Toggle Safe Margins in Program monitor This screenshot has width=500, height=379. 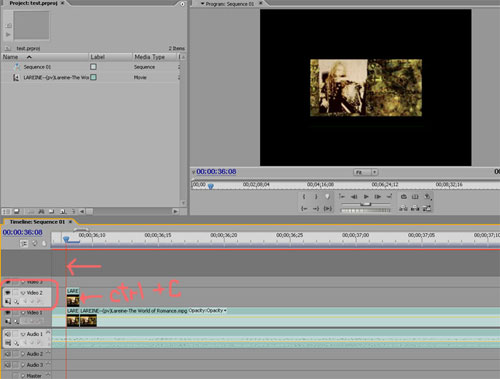click(x=415, y=197)
